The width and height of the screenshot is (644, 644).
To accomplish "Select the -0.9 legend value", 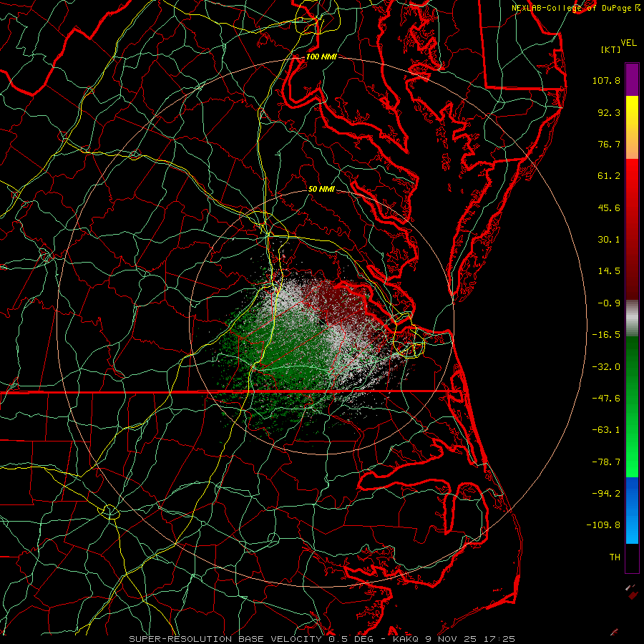I will coord(609,303).
